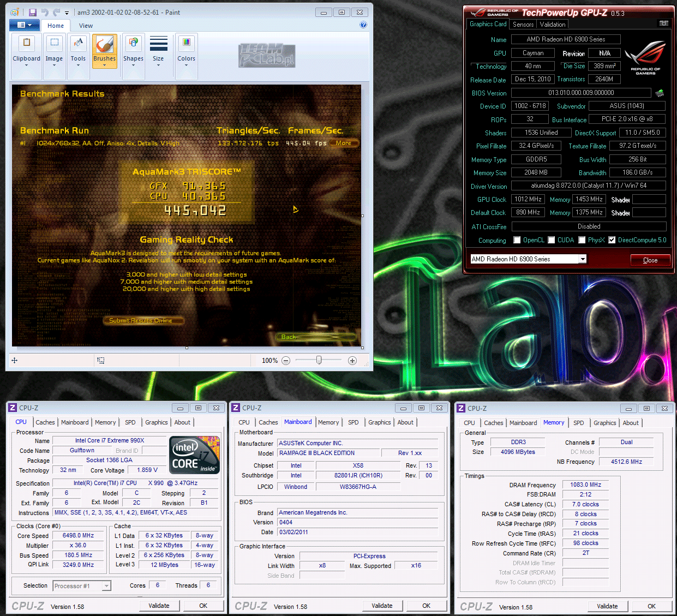Click the zoom in plus button in Paint
Screen dimensions: 677x616
352,361
